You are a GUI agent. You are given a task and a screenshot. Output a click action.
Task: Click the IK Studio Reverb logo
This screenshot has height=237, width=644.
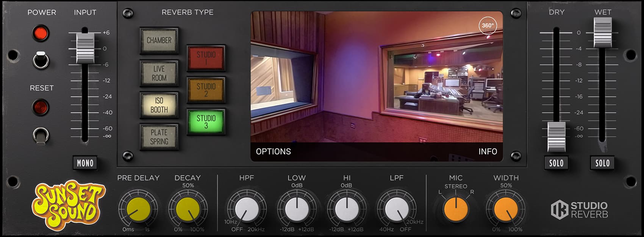580,210
